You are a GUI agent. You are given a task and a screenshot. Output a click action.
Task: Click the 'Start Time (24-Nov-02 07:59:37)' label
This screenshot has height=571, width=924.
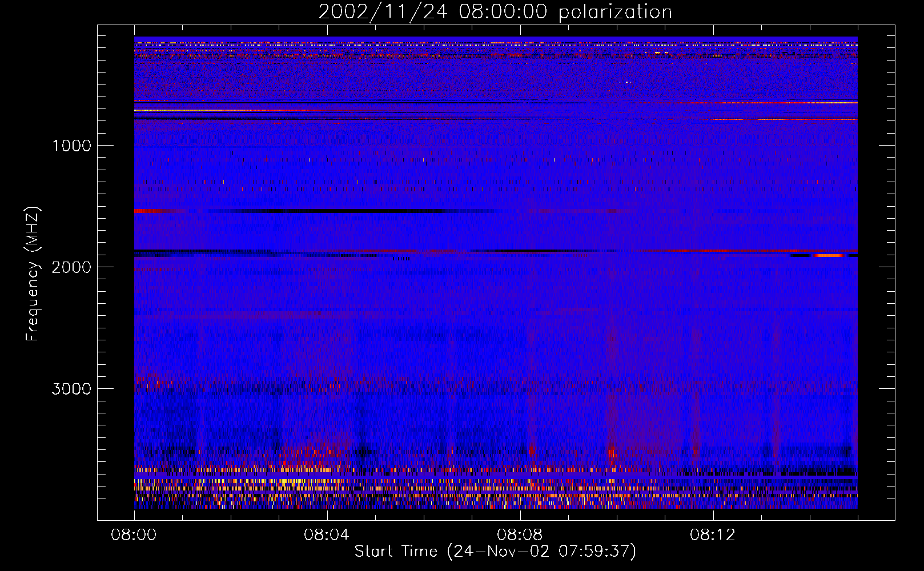click(495, 552)
